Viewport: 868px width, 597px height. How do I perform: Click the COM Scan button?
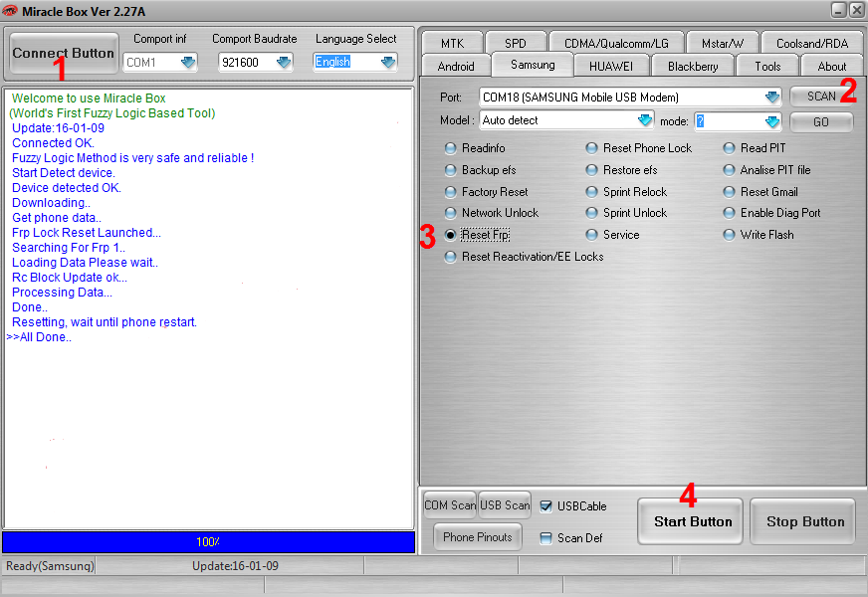450,505
